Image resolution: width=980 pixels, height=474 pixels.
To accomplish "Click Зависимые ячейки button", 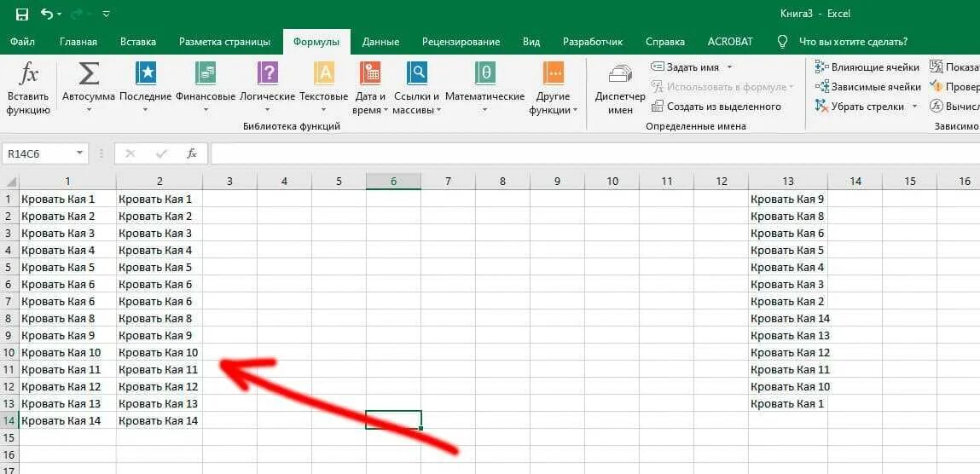I will 868,87.
